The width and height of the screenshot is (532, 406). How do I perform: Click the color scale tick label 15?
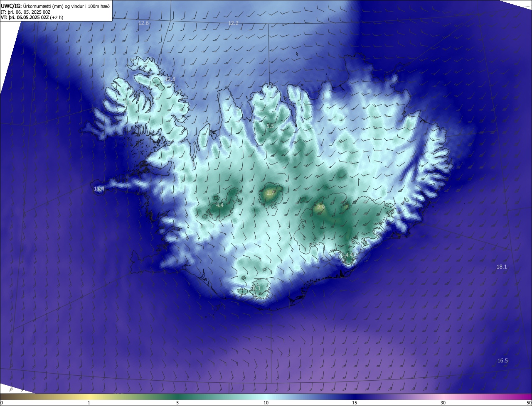[x=355, y=403]
